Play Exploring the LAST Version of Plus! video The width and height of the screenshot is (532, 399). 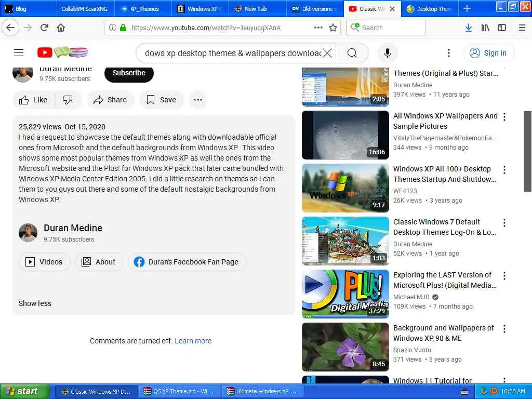tap(345, 294)
